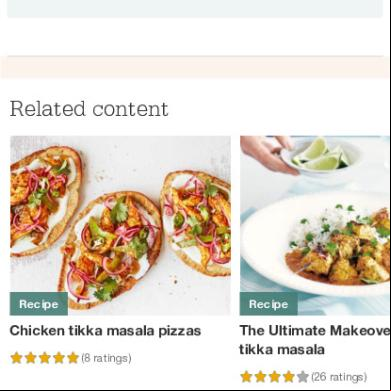This screenshot has height=391, width=391.
Task: Click the Related content heading
Action: 89,109
